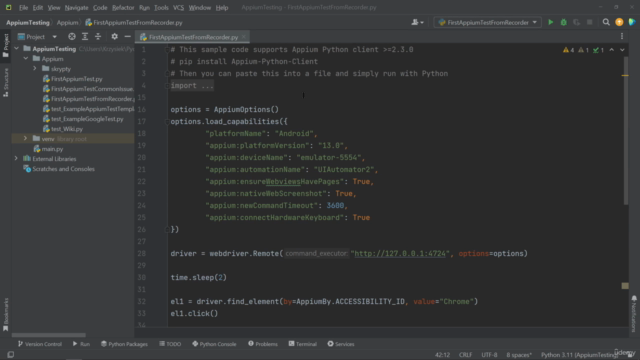This screenshot has width=640, height=360.
Task: Click Python 3.11 interpreter in status bar
Action: [579, 355]
